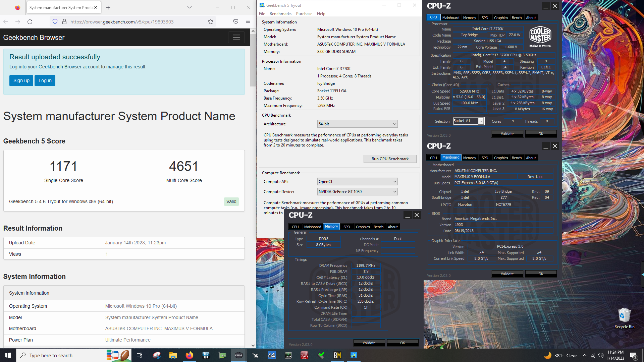Open the AIDA64 taskbar icon
The width and height of the screenshot is (644, 362).
pyautogui.click(x=272, y=355)
